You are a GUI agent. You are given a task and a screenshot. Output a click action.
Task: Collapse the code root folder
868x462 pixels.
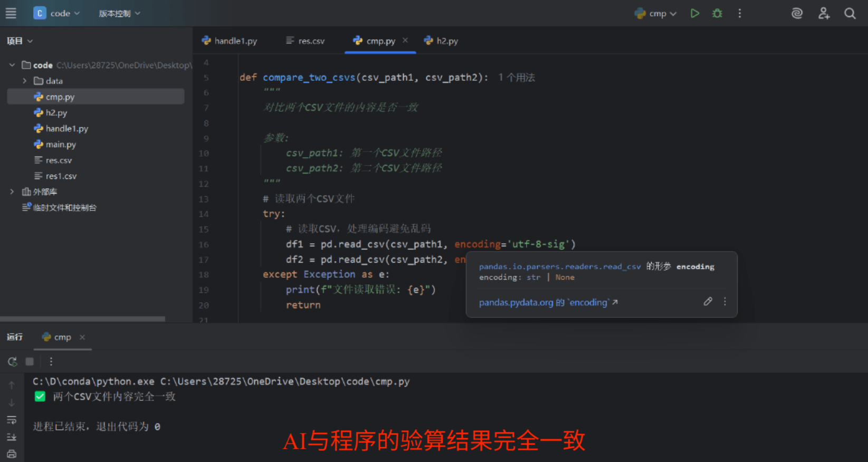[x=12, y=65]
